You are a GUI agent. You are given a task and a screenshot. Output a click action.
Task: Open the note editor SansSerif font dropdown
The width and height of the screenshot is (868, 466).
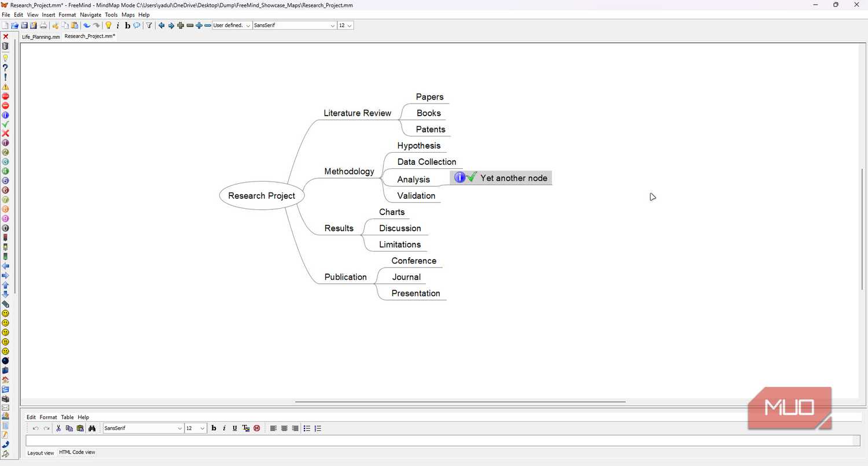143,428
